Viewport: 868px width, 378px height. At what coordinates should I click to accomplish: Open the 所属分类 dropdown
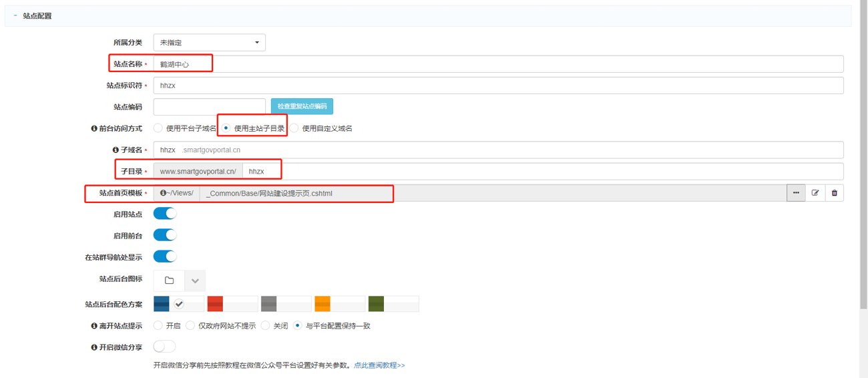(209, 43)
